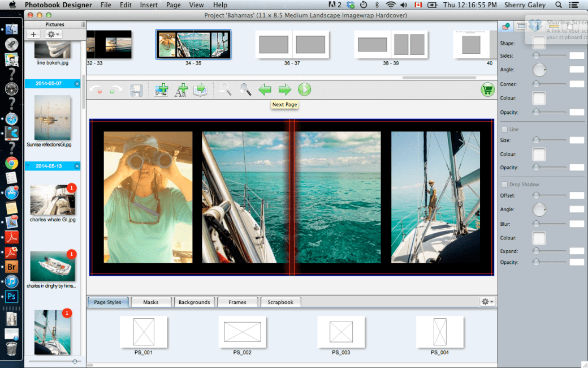Open Photoshop from the Dock
Screen dimensions: 588x368
[12, 296]
